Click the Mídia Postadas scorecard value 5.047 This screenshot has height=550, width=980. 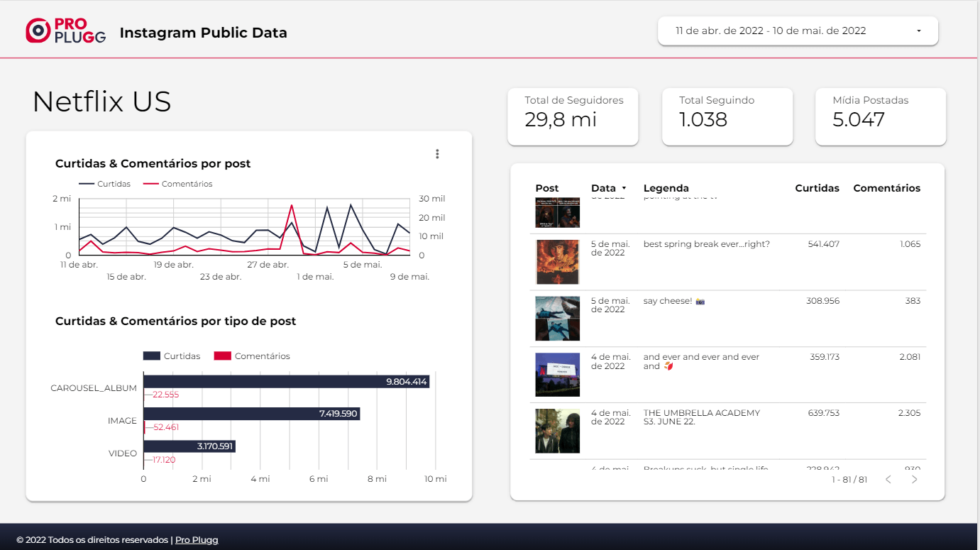(x=859, y=119)
